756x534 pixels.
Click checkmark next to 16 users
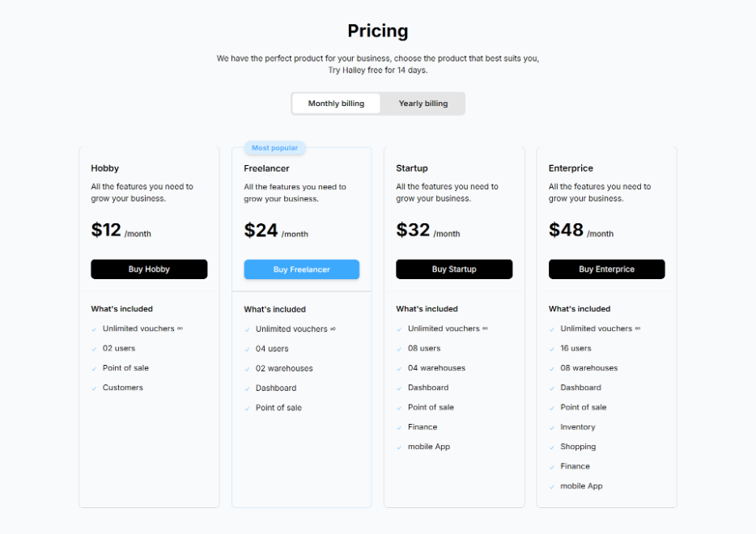[552, 350]
